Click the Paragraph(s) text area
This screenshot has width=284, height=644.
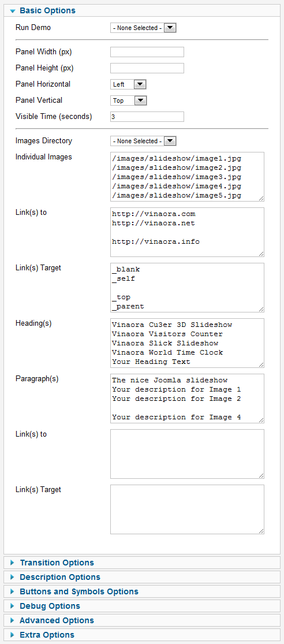187,399
